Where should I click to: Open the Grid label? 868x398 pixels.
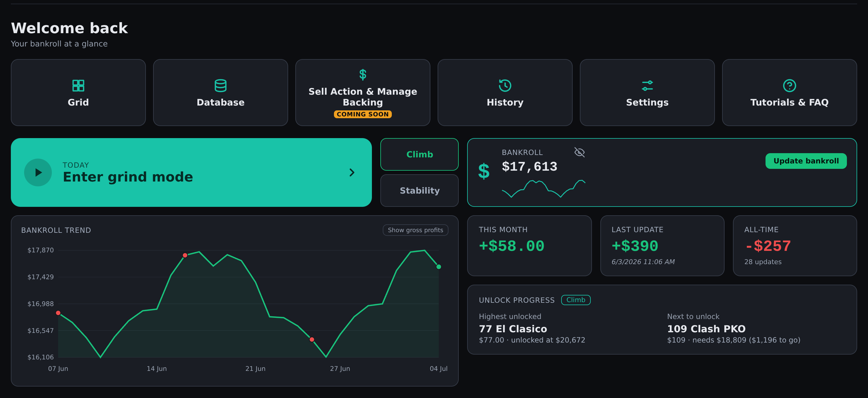(78, 103)
